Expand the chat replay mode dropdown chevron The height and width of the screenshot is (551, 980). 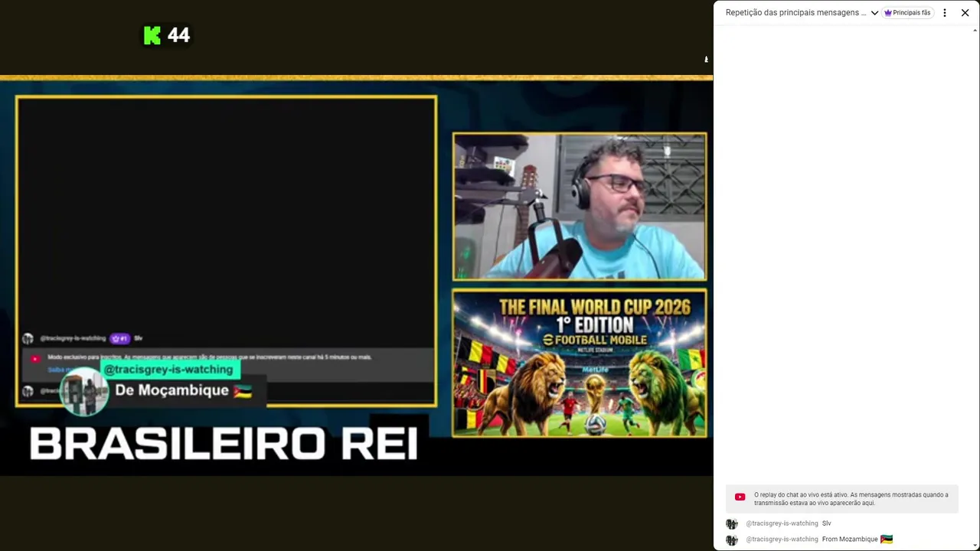[874, 13]
